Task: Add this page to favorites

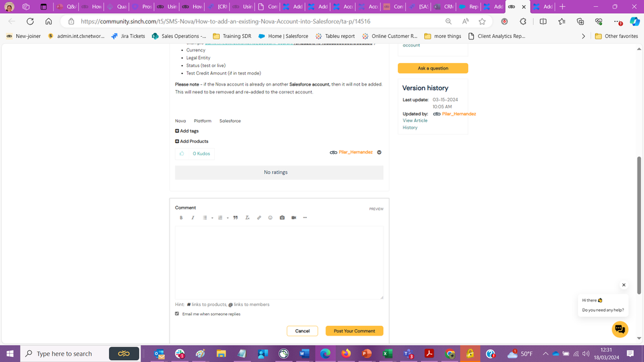Action: [482, 21]
